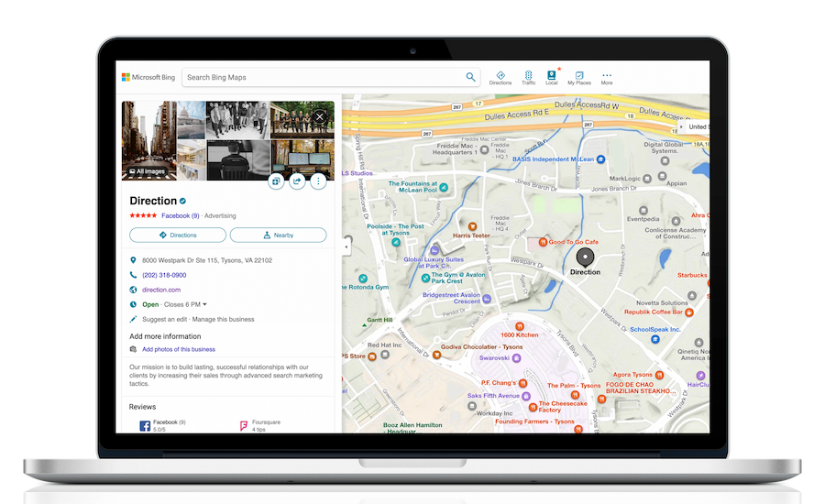825x504 pixels.
Task: Click the Direction map pin
Action: [585, 257]
